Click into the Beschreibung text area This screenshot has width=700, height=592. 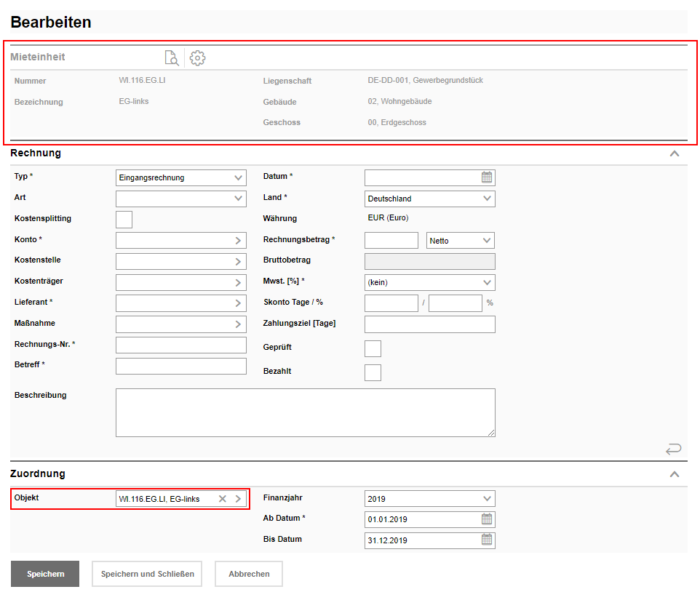pyautogui.click(x=306, y=412)
